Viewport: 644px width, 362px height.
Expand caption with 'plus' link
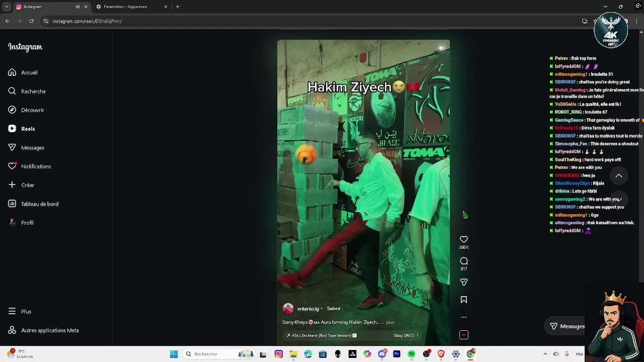point(390,322)
